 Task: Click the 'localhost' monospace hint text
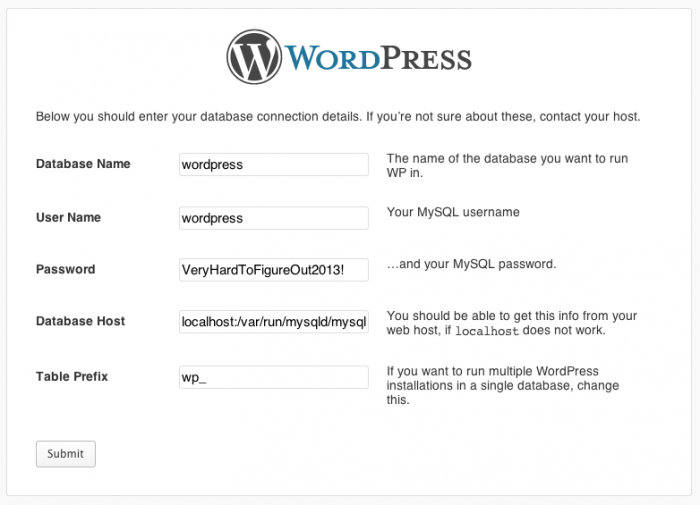pyautogui.click(x=487, y=331)
